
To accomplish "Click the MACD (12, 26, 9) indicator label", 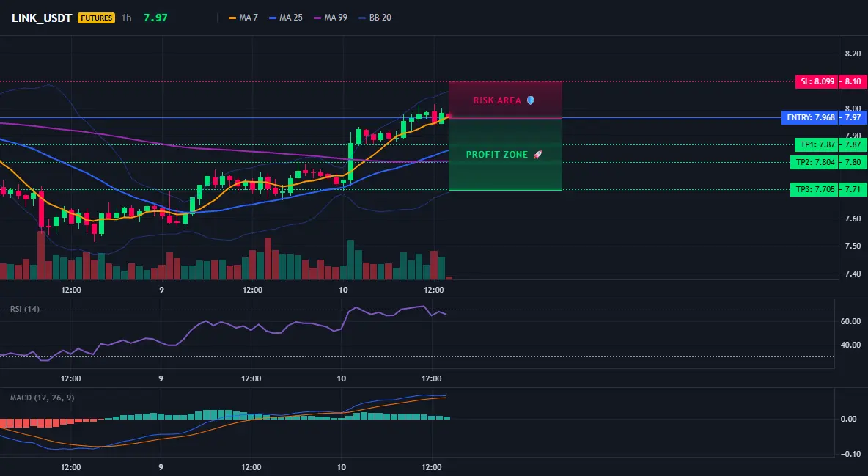I will coord(42,398).
